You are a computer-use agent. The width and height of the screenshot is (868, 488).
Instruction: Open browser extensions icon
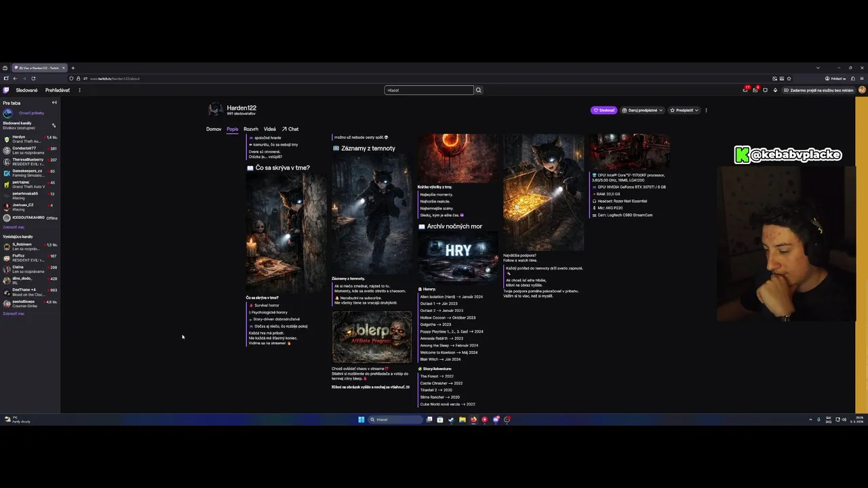853,79
